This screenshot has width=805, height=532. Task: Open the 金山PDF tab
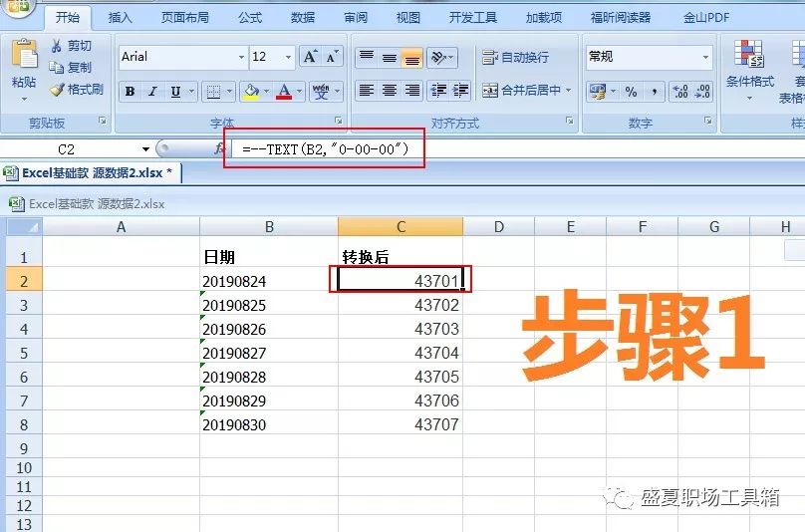pyautogui.click(x=706, y=18)
